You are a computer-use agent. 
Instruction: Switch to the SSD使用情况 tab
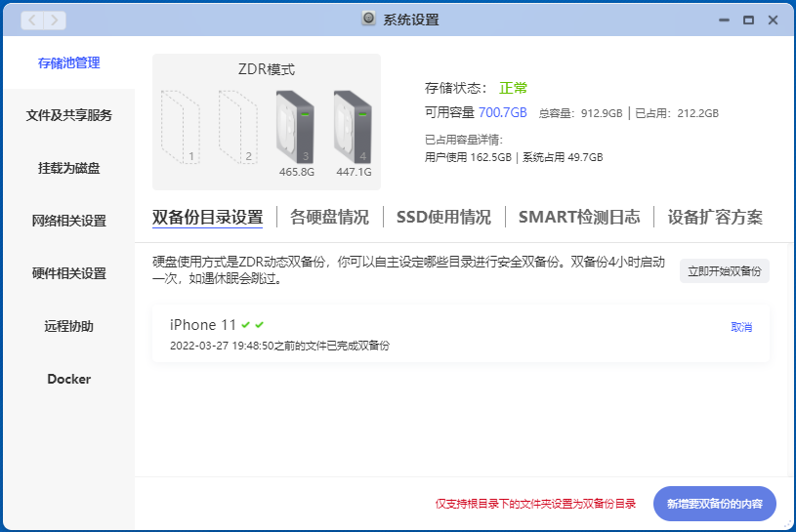click(x=443, y=217)
